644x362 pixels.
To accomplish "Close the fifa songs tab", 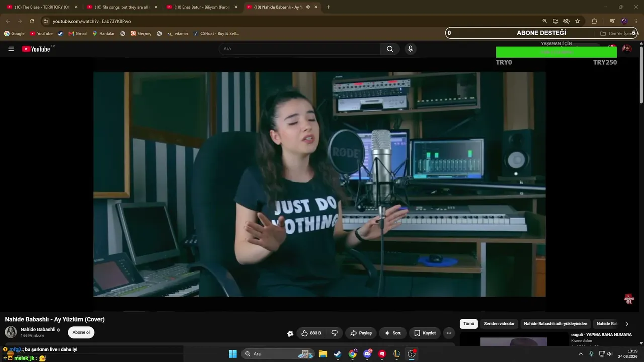I will pos(156,7).
